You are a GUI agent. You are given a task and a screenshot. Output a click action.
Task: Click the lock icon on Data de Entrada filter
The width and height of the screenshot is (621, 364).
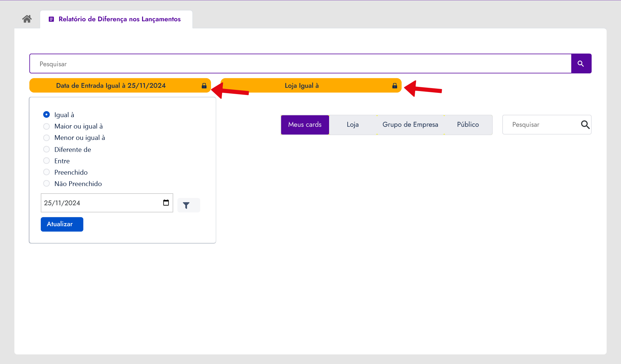tap(204, 86)
